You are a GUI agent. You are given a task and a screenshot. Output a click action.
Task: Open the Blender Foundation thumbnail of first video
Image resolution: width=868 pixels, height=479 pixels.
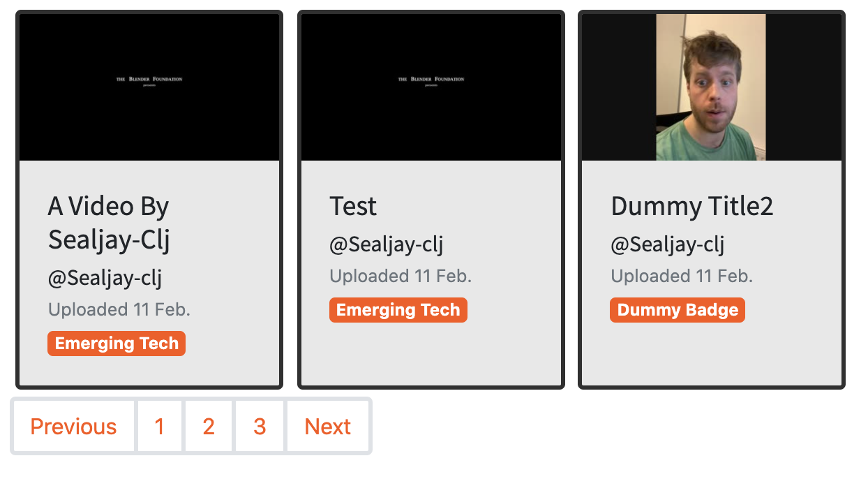(149, 87)
